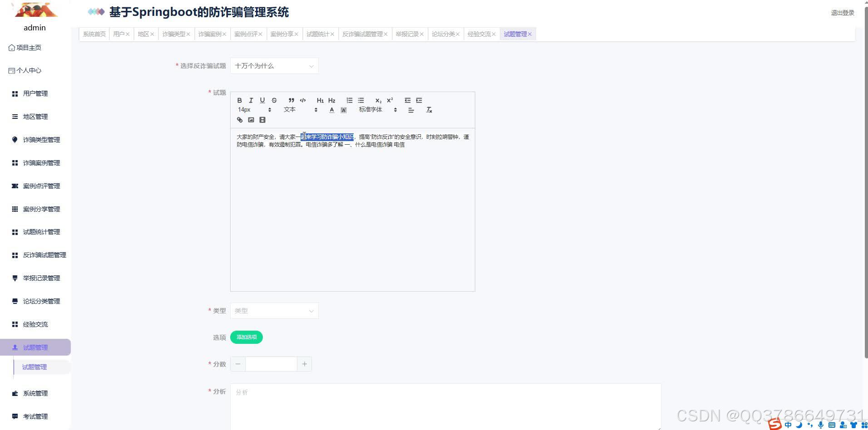Insert a code block
The image size is (868, 430).
click(303, 100)
